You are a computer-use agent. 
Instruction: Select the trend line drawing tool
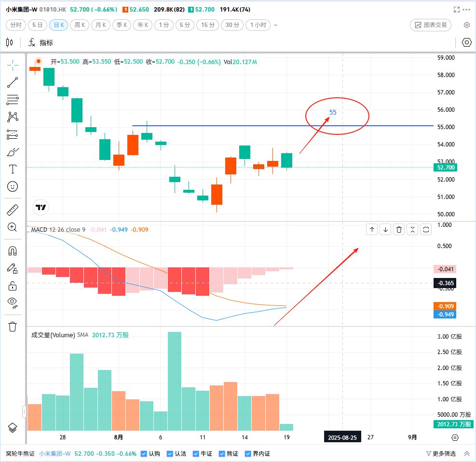click(x=13, y=82)
